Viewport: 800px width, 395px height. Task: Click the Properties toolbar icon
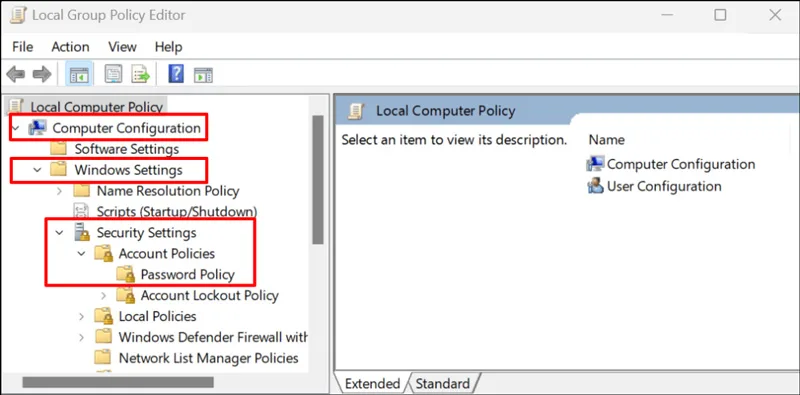point(113,75)
